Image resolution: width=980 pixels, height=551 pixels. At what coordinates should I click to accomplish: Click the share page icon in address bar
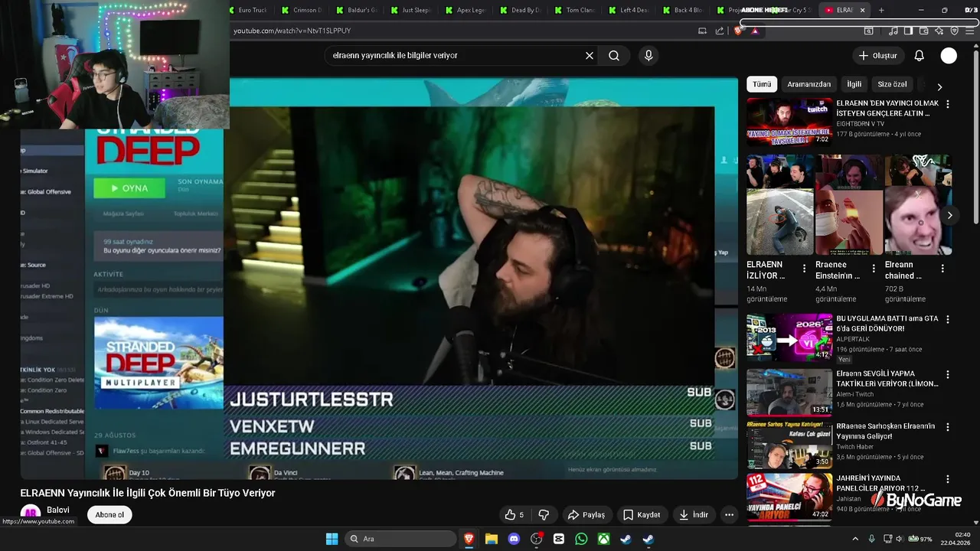point(720,31)
